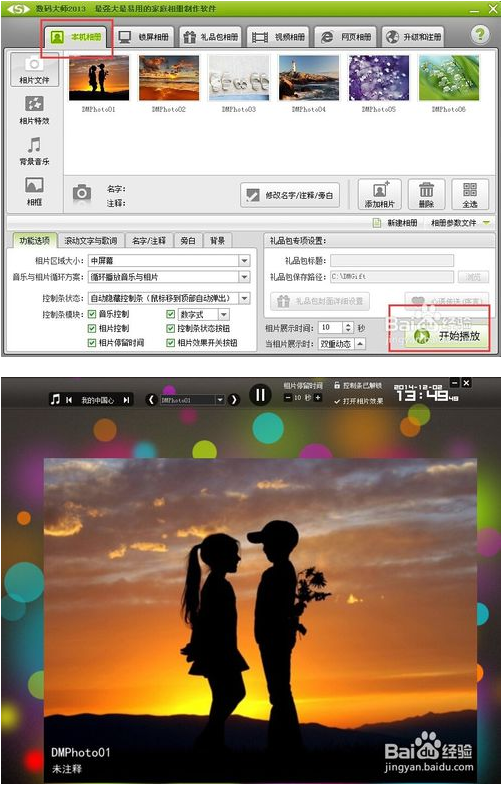The width and height of the screenshot is (503, 785).
Task: Decrease photo stay time minus button
Action: (288, 398)
